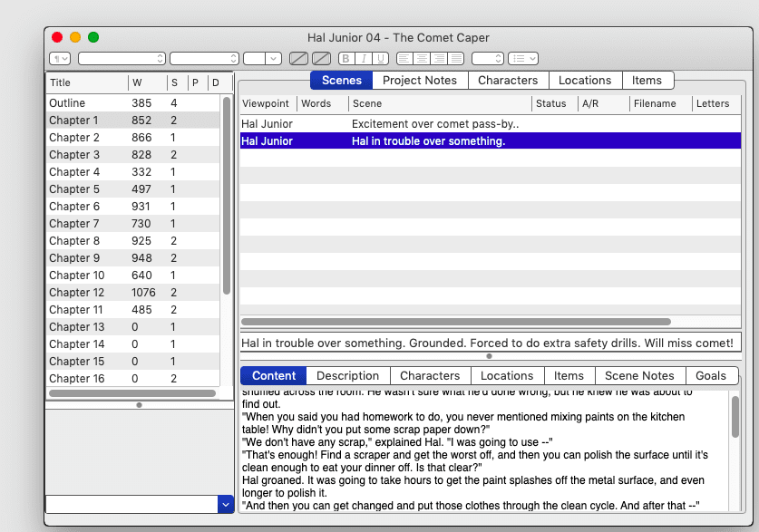Select Chapter 12 in the chapter list
Screen dimensions: 759x532
pyautogui.click(x=77, y=293)
